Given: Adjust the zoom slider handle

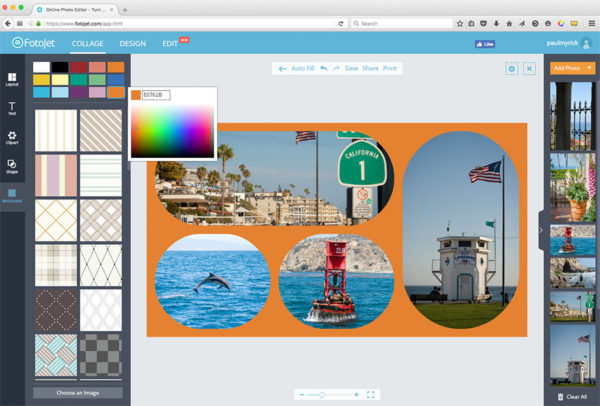Looking at the screenshot, I should coord(322,395).
